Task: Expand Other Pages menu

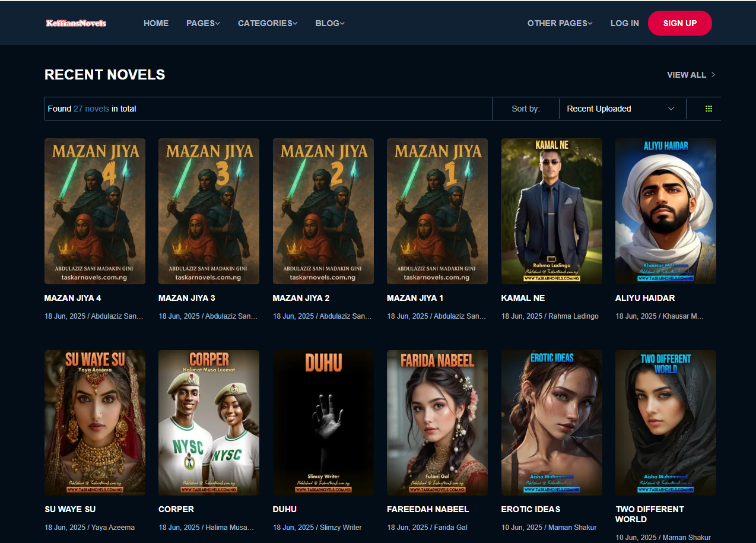Action: click(560, 23)
